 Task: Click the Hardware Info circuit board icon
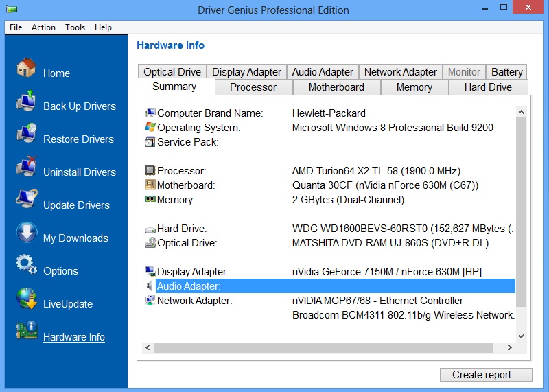26,330
